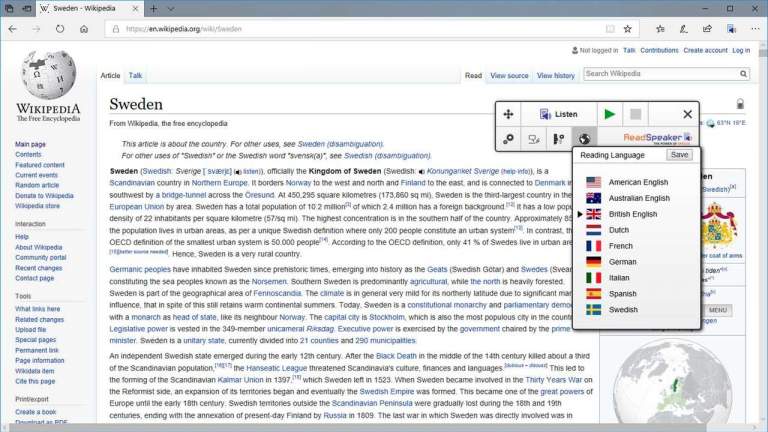Click the ReadSpeaker logo
Image resolution: width=768 pixels, height=432 pixels.
pos(657,138)
